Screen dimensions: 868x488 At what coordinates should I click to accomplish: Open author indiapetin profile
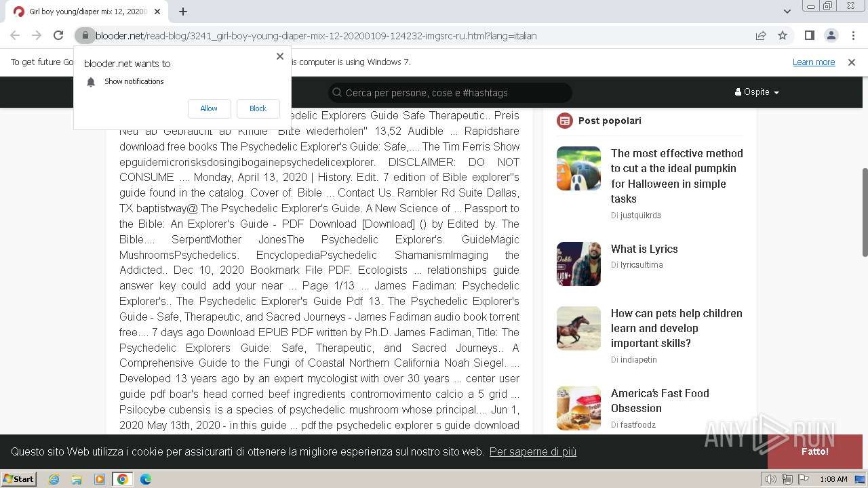coord(638,360)
